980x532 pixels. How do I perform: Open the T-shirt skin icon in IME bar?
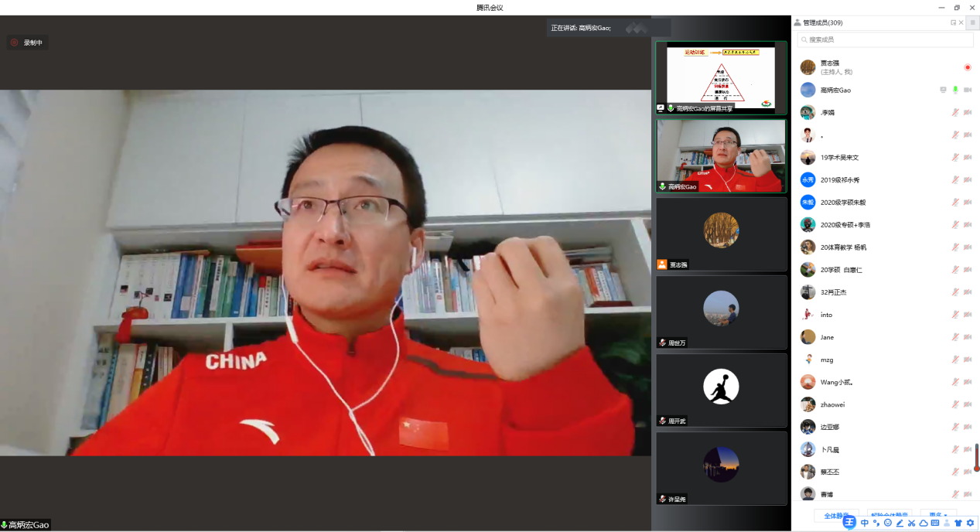958,523
